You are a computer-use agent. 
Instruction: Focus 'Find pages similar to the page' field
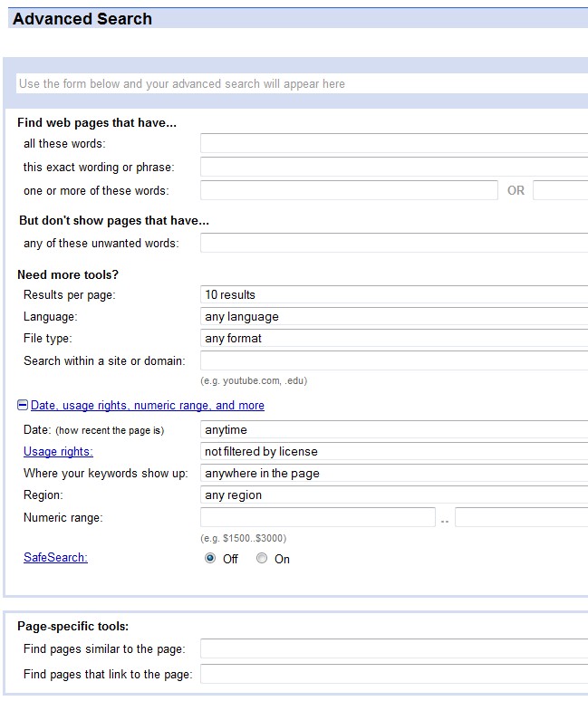tap(394, 648)
